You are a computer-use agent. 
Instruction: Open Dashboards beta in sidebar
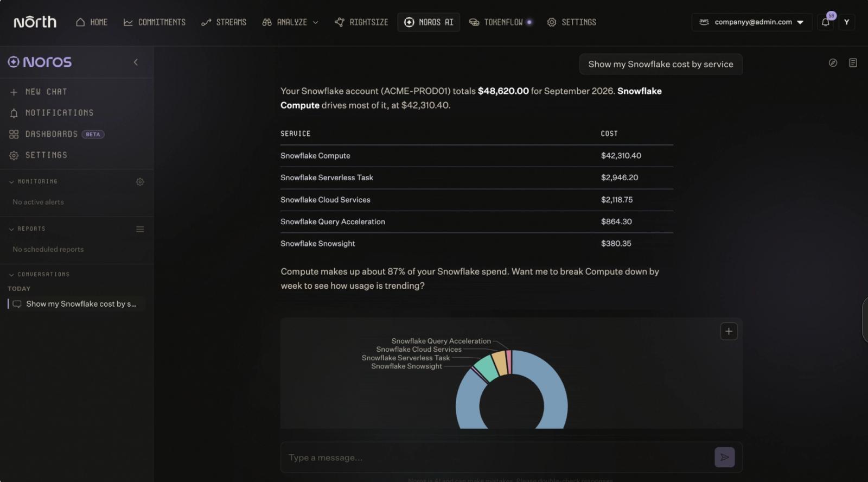pyautogui.click(x=56, y=134)
